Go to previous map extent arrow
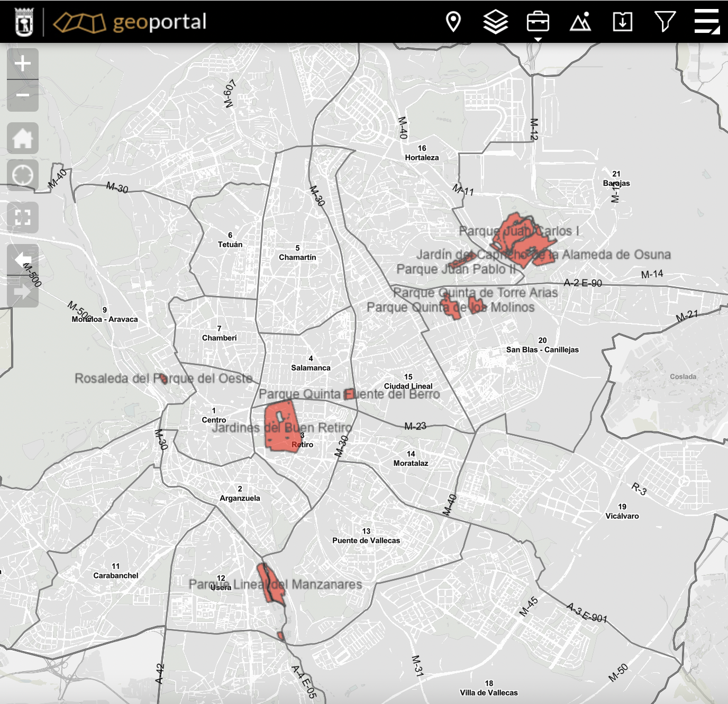 [23, 260]
